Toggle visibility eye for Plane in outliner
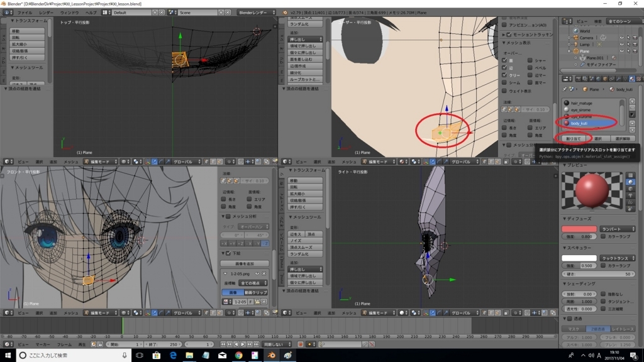Screen dimensions: 644x362 click(621, 52)
